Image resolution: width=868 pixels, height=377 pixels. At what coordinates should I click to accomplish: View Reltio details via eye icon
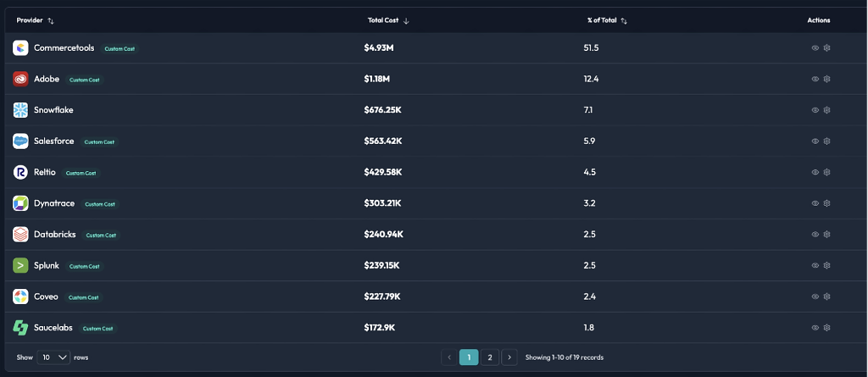815,172
